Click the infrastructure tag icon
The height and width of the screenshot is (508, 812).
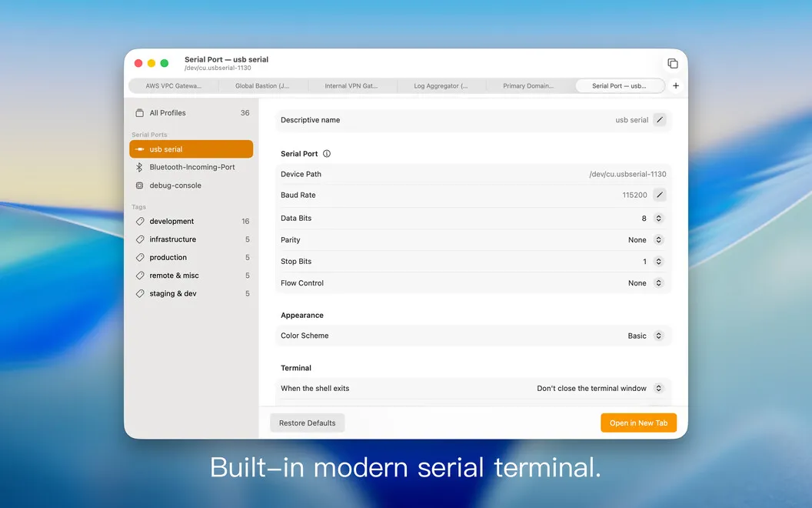point(140,239)
